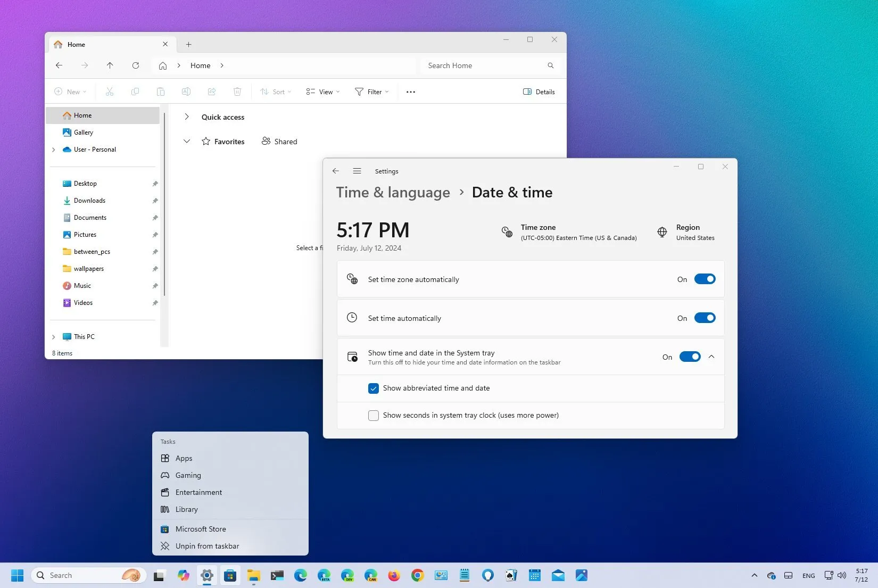Open the Settings hamburger navigation menu

357,171
